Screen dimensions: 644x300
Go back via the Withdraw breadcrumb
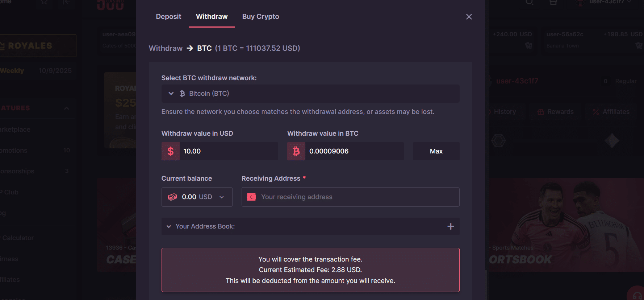[x=166, y=48]
